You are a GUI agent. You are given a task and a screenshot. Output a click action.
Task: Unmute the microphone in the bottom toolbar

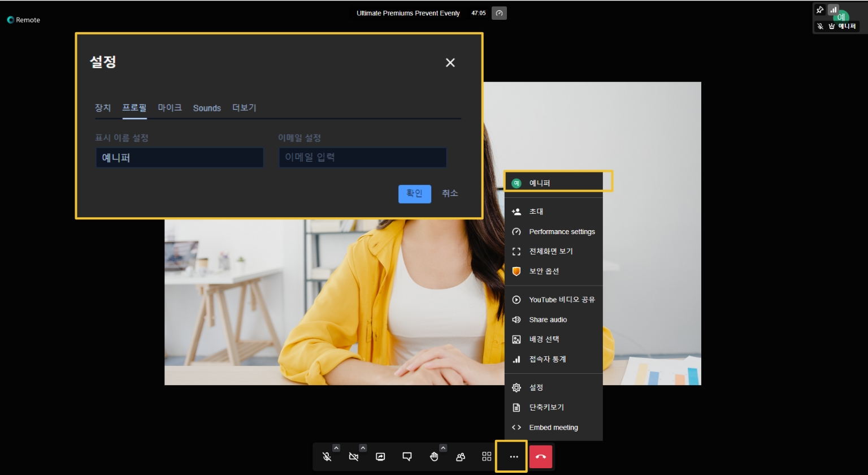click(327, 457)
